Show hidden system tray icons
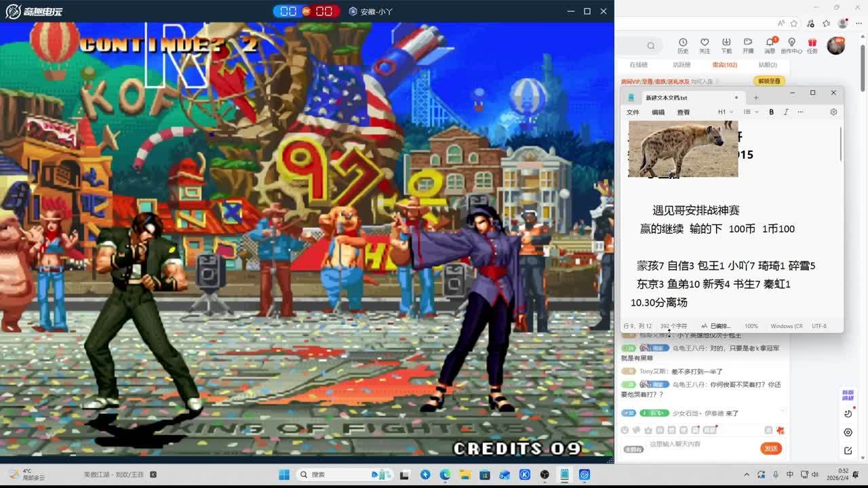 tap(747, 474)
